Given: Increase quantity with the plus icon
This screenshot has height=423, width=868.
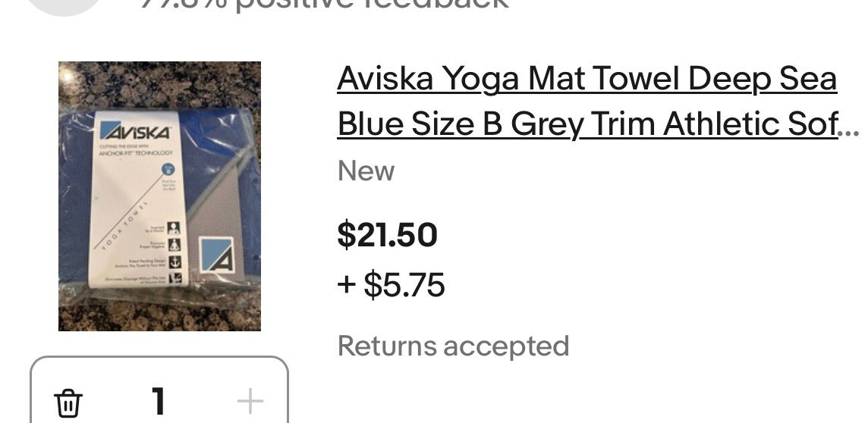Looking at the screenshot, I should point(250,401).
